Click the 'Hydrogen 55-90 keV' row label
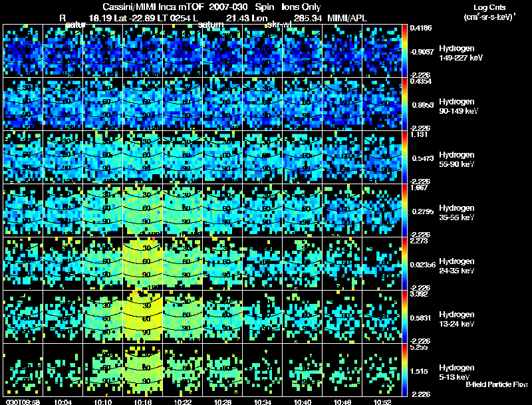The height and width of the screenshot is (405, 532). [457, 160]
